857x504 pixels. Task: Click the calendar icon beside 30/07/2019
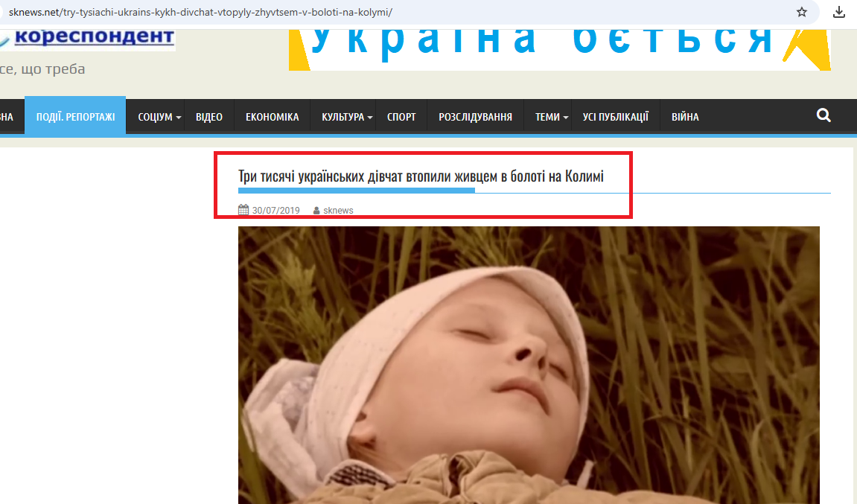point(243,210)
